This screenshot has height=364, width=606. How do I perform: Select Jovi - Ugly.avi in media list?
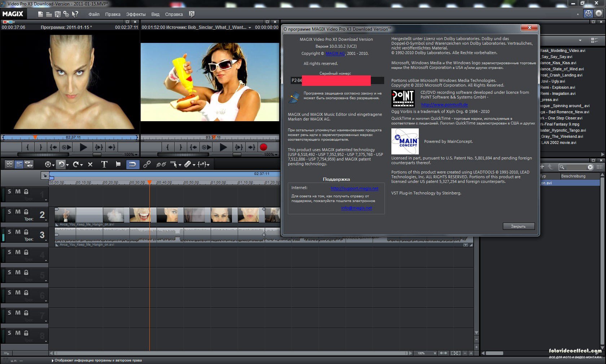[553, 81]
